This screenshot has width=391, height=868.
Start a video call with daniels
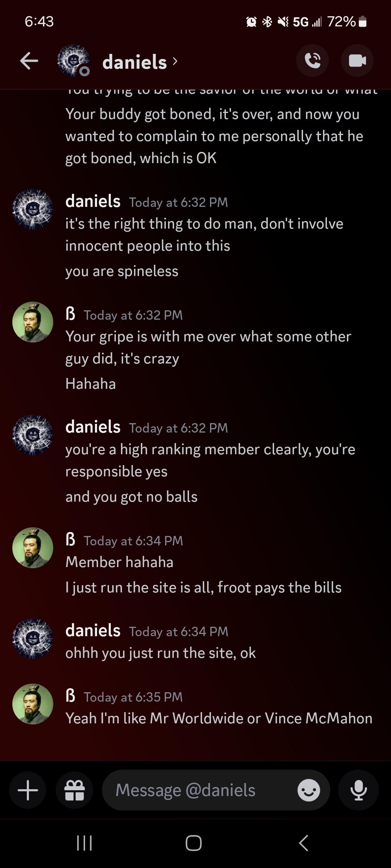(357, 61)
